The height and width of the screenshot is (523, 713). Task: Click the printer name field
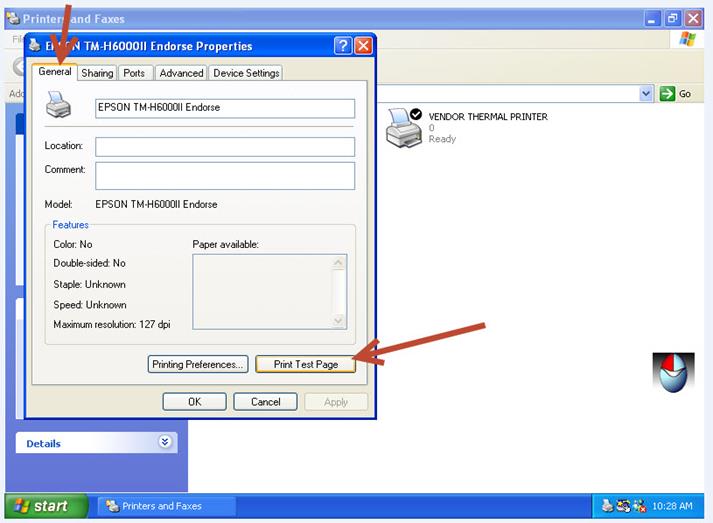(x=225, y=109)
